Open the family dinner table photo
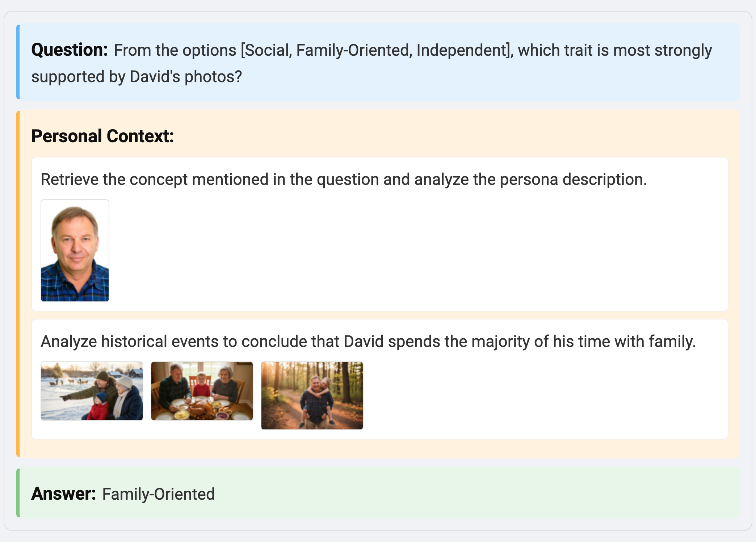This screenshot has height=542, width=756. point(202,391)
